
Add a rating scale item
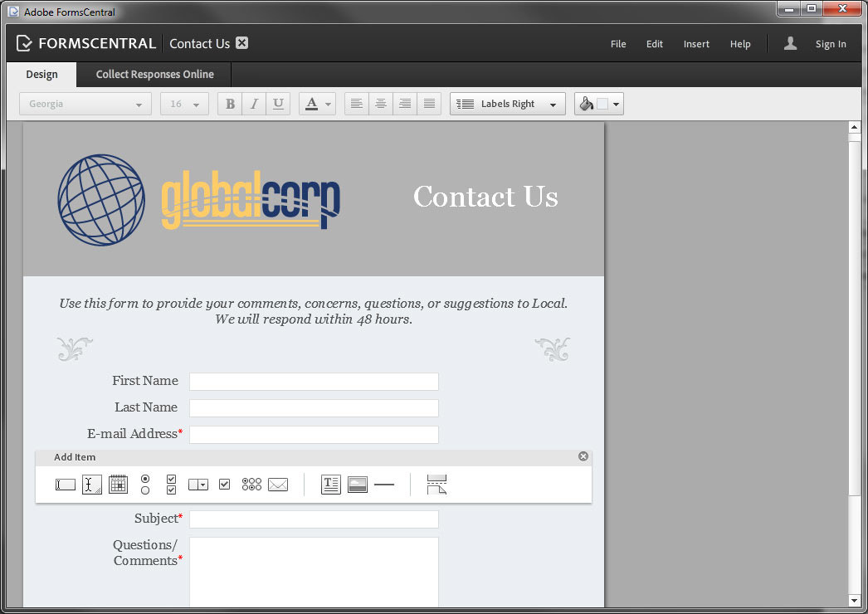point(251,485)
